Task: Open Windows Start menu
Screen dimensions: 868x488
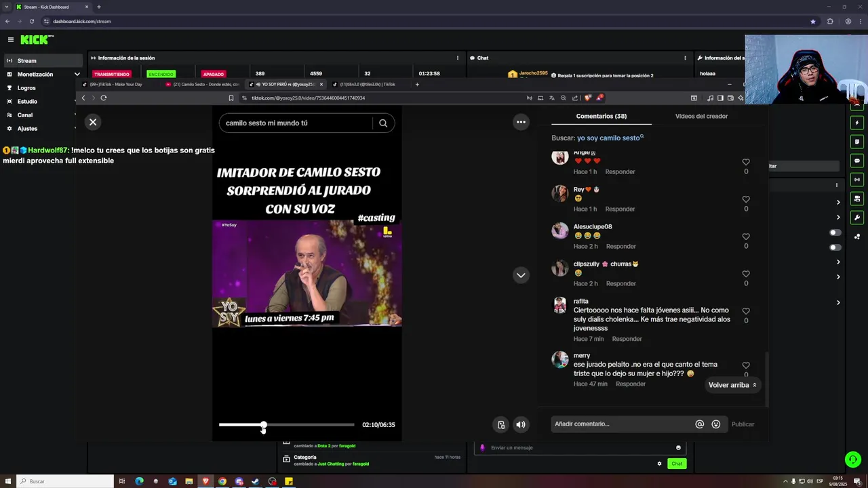Action: point(7,481)
